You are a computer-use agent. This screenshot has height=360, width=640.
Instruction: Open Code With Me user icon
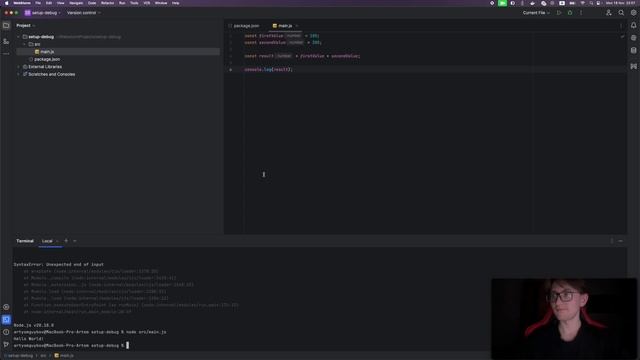click(x=609, y=13)
